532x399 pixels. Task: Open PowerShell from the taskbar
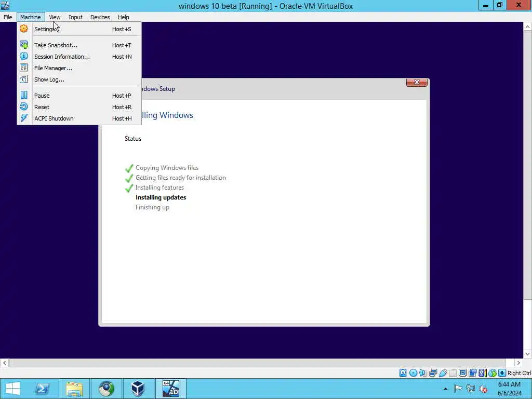click(43, 389)
